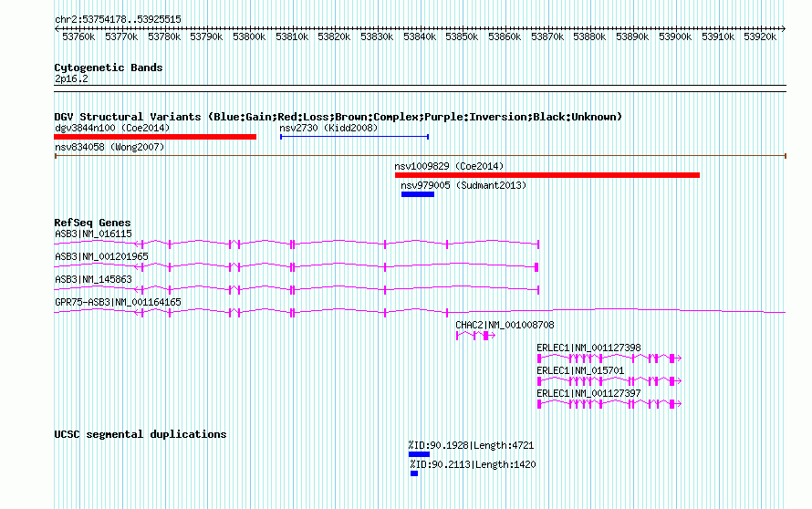
Task: Click the 53870k ruler tick label
Action: (x=547, y=36)
